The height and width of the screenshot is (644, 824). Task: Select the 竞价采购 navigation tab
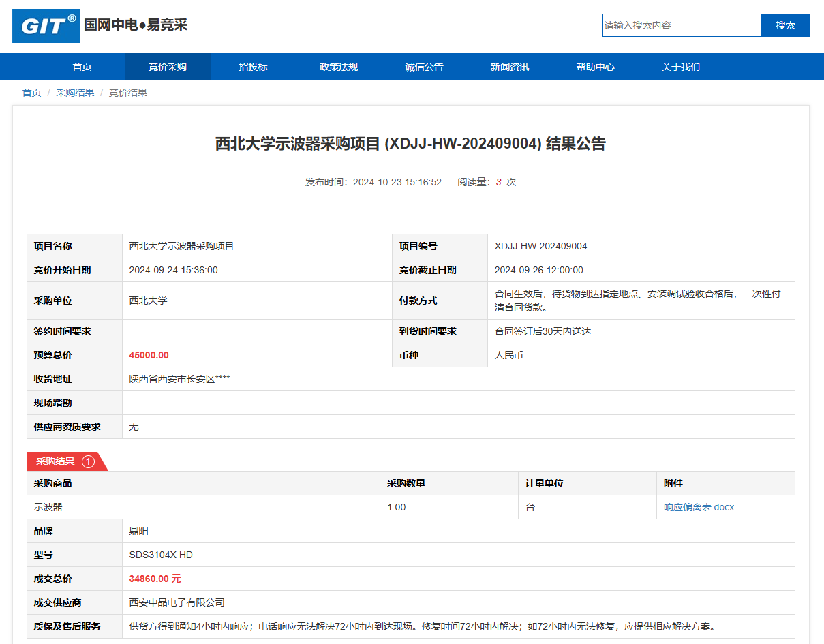tap(168, 67)
